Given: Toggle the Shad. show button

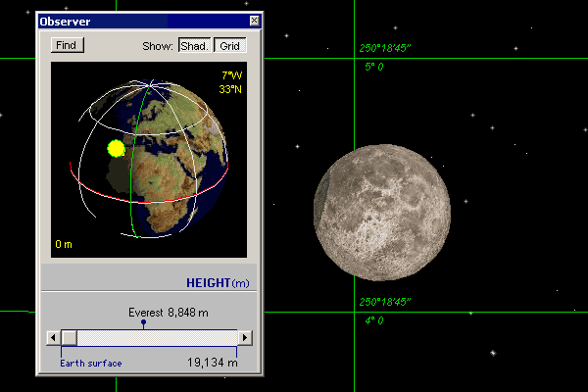Looking at the screenshot, I should pos(194,45).
